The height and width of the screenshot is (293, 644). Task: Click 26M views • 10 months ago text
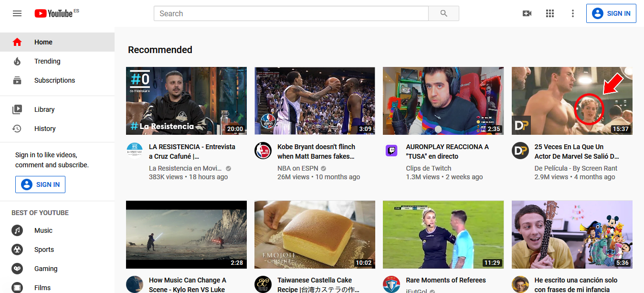click(318, 177)
